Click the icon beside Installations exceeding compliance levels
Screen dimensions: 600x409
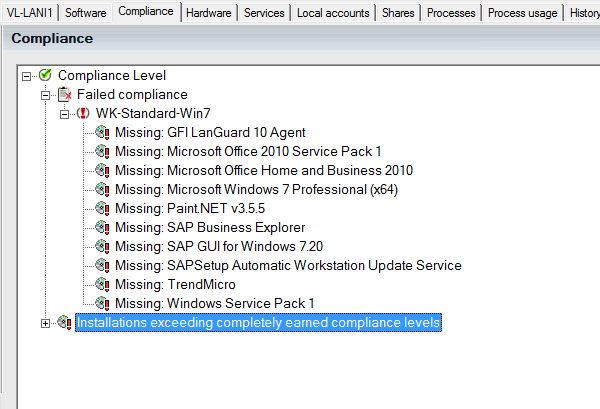coord(64,323)
